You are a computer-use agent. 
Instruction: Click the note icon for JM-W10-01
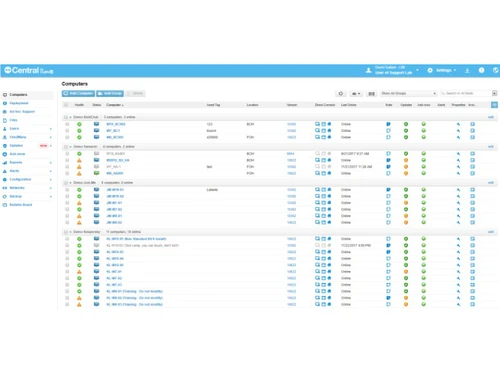[x=388, y=190]
